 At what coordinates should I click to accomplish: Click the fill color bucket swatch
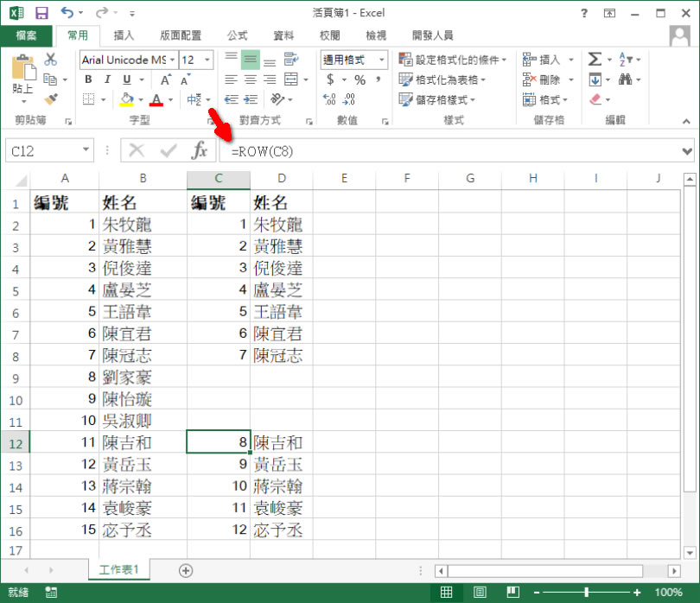tap(127, 99)
